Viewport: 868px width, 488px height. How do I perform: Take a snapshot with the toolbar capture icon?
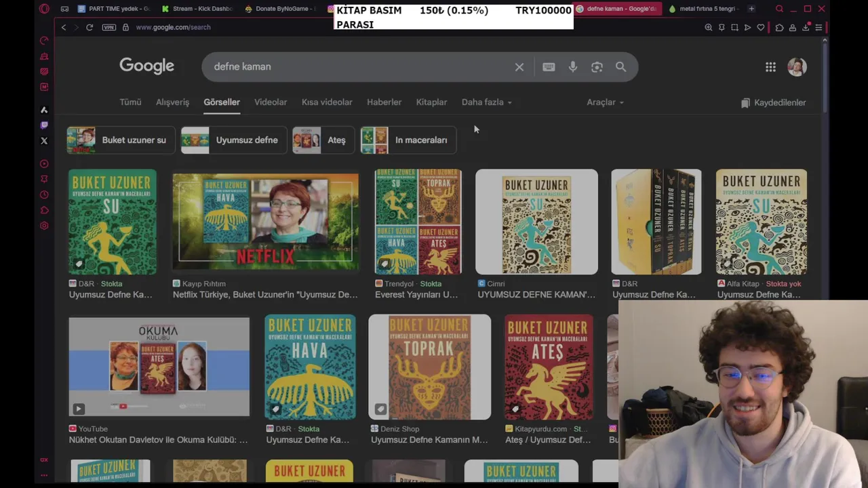coord(734,27)
